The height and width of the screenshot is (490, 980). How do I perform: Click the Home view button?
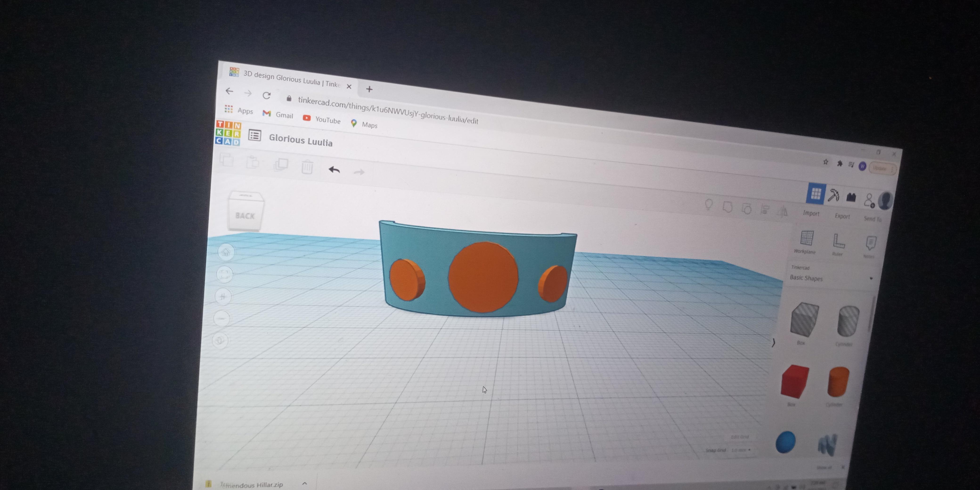(226, 252)
